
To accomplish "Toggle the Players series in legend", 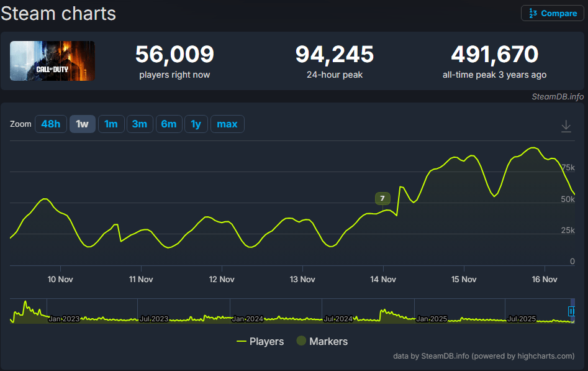I will coord(260,341).
